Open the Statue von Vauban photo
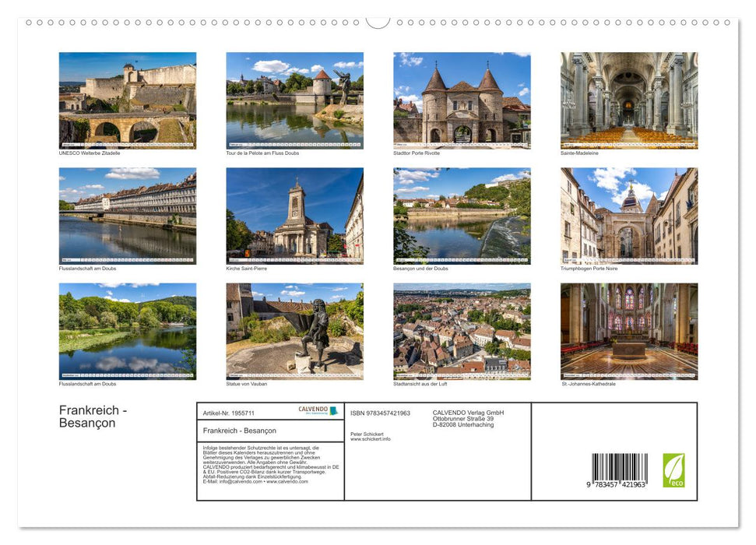The height and width of the screenshot is (545, 756). [x=294, y=331]
